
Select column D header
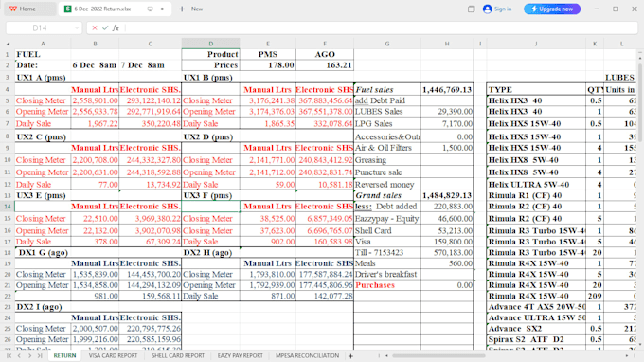[210, 44]
